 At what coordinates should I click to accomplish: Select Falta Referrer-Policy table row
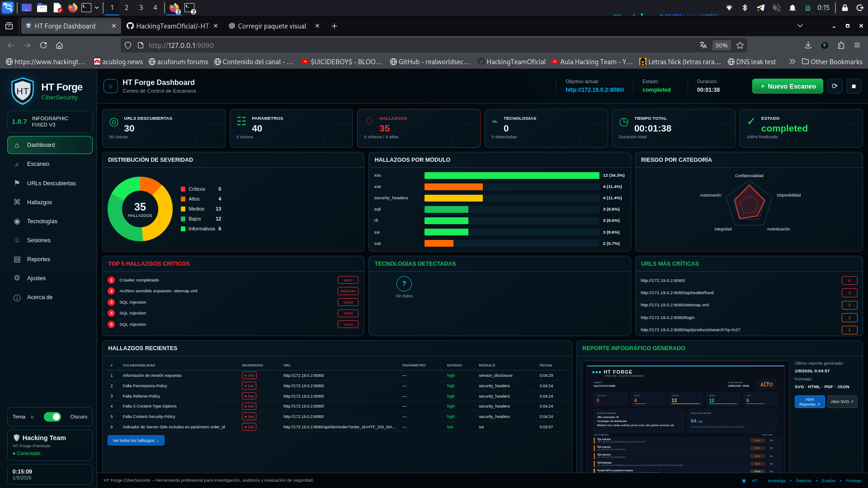point(337,396)
